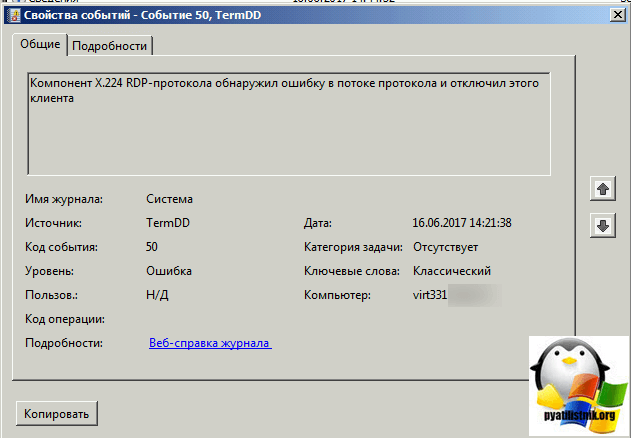Select the level value Ошибка
Viewport: 631px width, 438px height.
[x=169, y=271]
